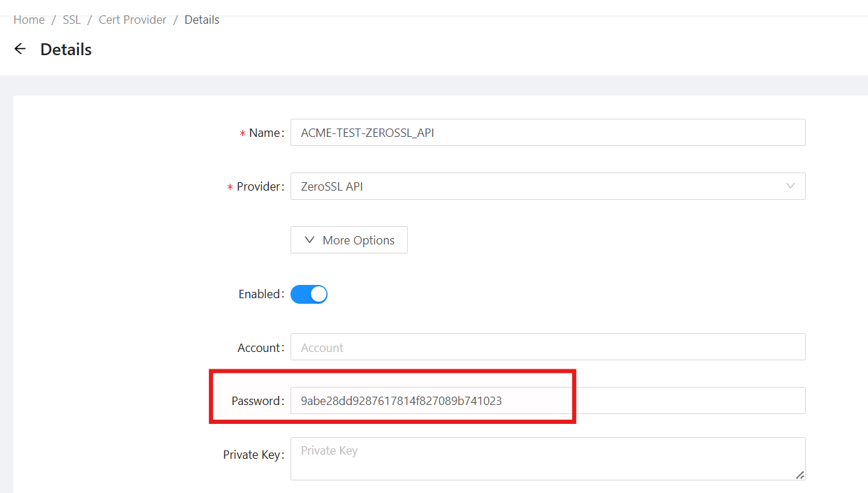This screenshot has height=493, width=868.
Task: Click the Name field label
Action: 265,133
